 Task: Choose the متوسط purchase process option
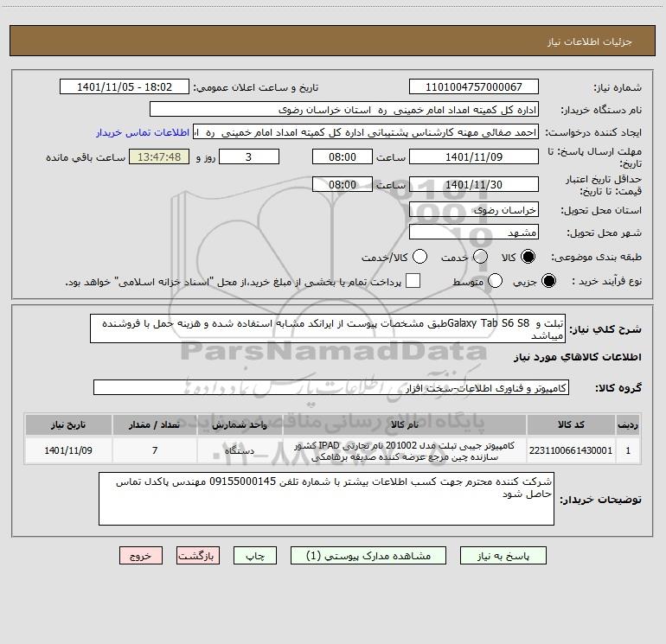pos(496,281)
